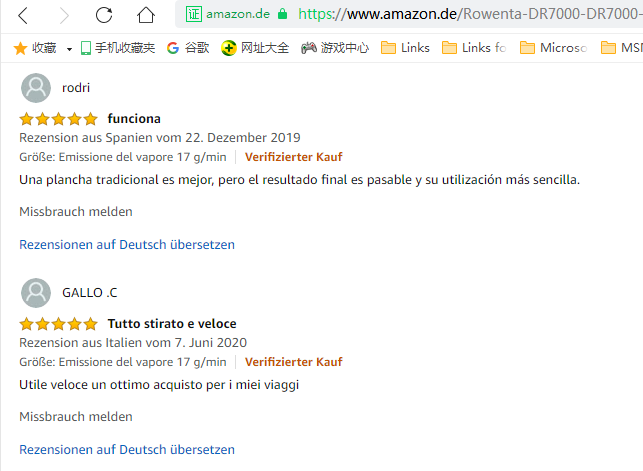Report rodri's review via Missbrauch melden
The width and height of the screenshot is (643, 471).
[x=76, y=212]
